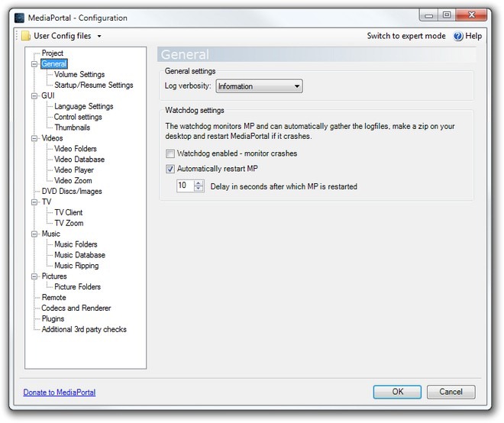The width and height of the screenshot is (504, 423).
Task: Click the delay seconds input field
Action: click(186, 186)
